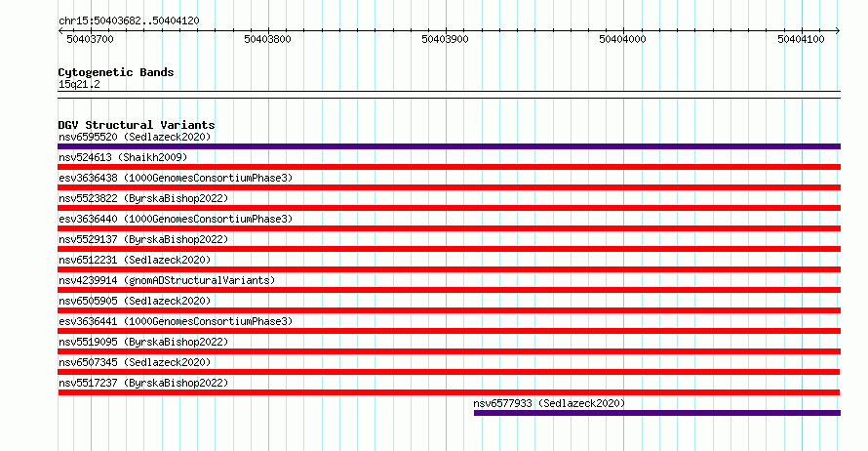Click the ruler's left arrow end

60,31
